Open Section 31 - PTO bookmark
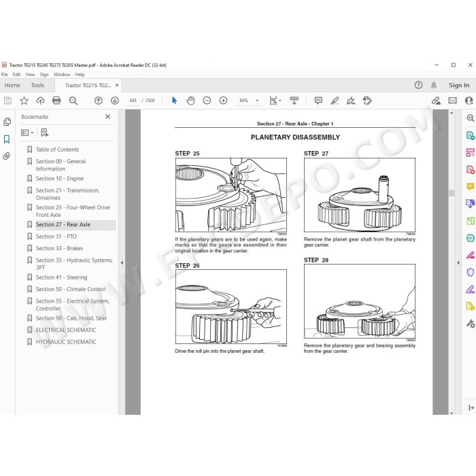This screenshot has width=476, height=476. tap(56, 237)
